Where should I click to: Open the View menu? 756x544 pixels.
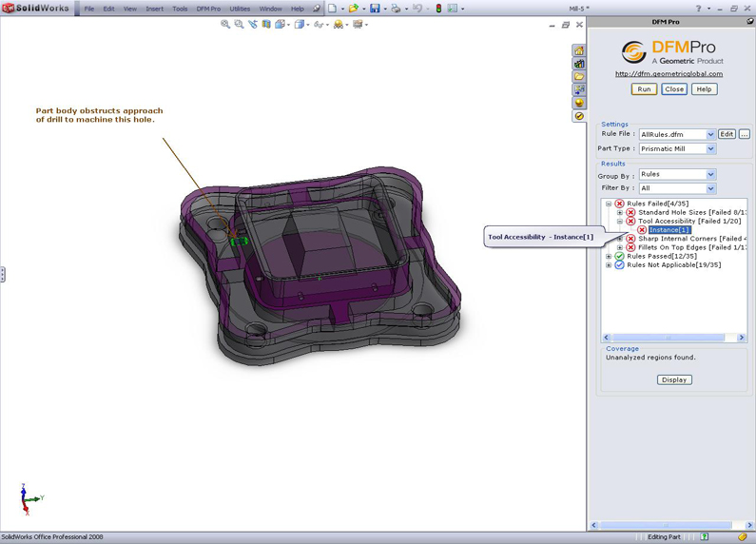point(129,9)
